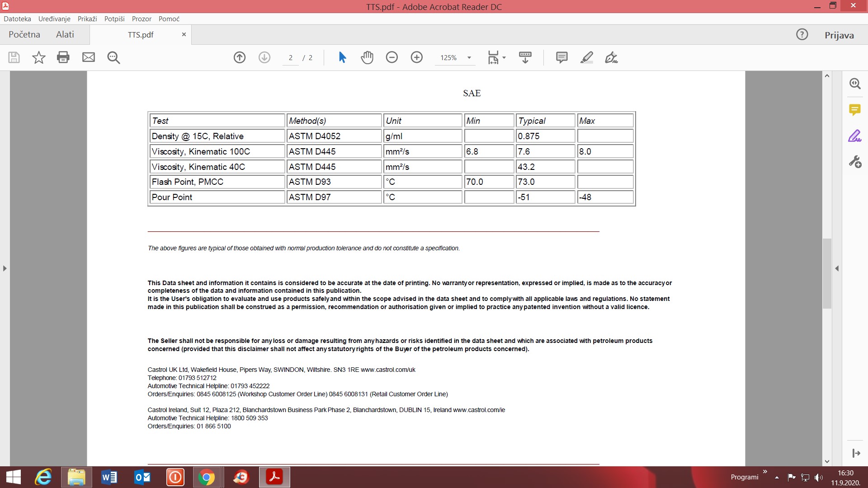The image size is (868, 488).
Task: Click the current page number field
Action: point(291,58)
